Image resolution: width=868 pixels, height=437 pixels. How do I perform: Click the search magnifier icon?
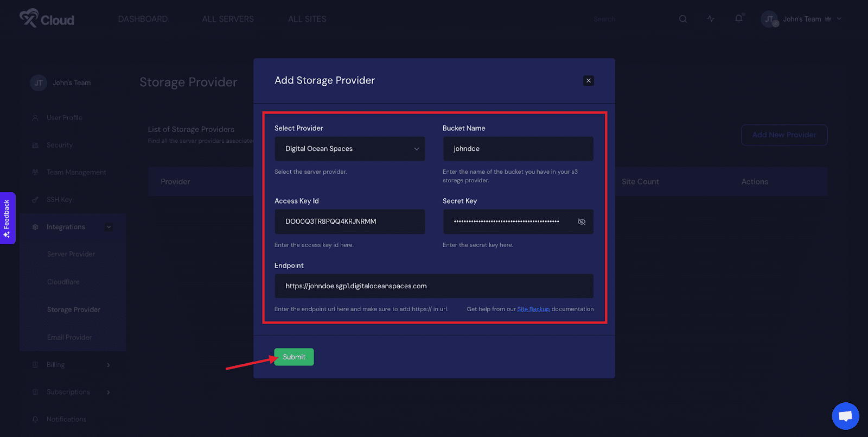[x=683, y=19]
